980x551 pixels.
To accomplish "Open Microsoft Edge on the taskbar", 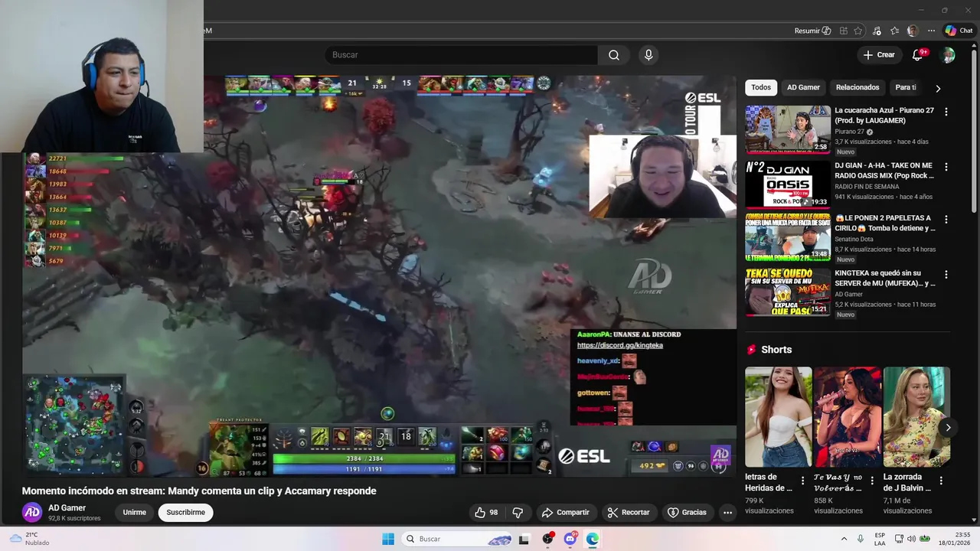I will (593, 539).
